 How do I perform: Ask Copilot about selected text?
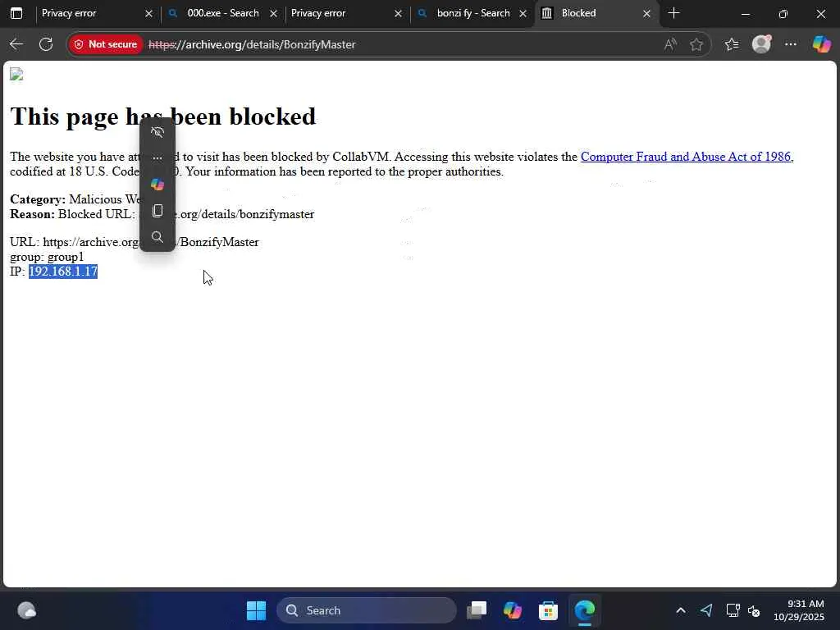tap(157, 185)
